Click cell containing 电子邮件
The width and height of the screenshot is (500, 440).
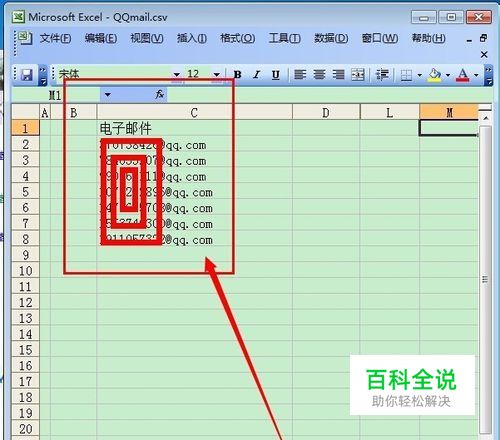click(194, 128)
